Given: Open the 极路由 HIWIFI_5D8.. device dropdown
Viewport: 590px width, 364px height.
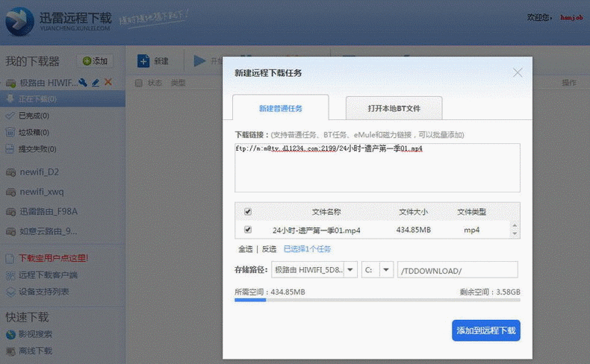Looking at the screenshot, I should pos(314,270).
